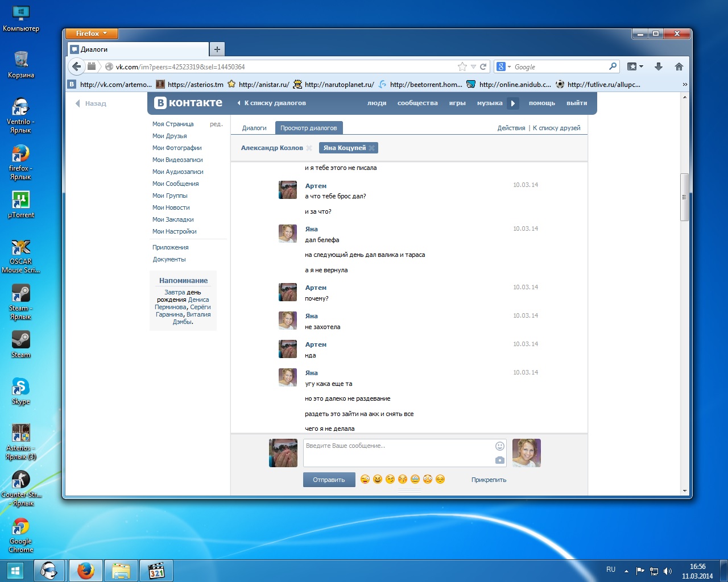Viewport: 728px width, 582px height.
Task: Open Мои Настройки in sidebar
Action: (x=174, y=231)
